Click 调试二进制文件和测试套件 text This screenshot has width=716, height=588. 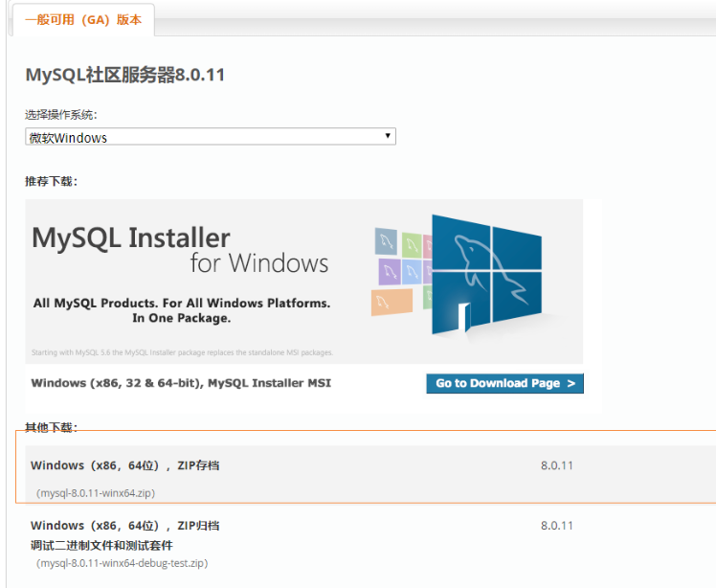tap(101, 545)
